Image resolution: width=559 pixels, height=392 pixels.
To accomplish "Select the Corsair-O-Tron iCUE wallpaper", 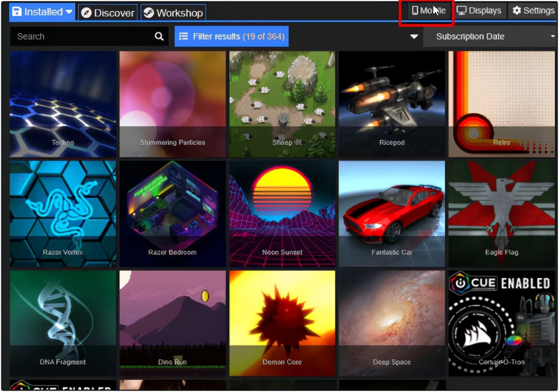I will [502, 324].
